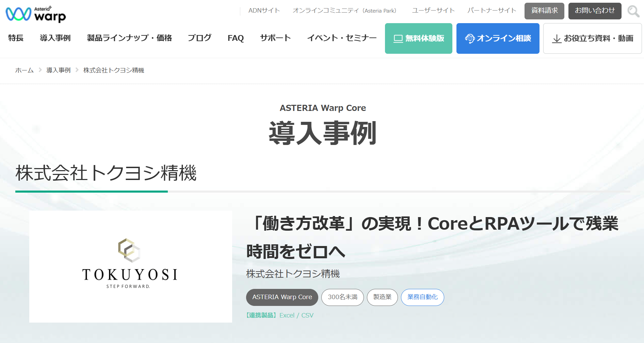Visit the ADNサイト link
Screen dimensions: 644x343
coord(264,11)
